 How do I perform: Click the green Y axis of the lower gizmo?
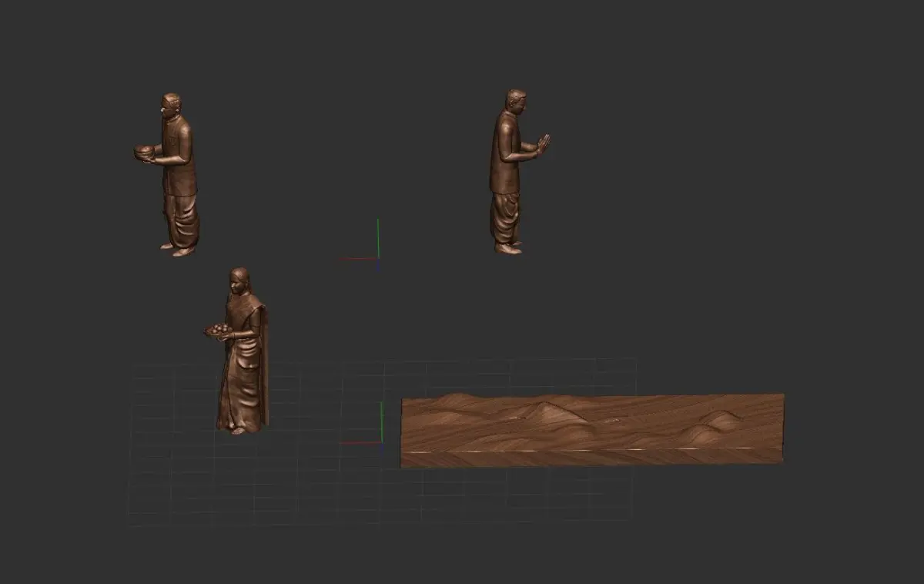[382, 421]
